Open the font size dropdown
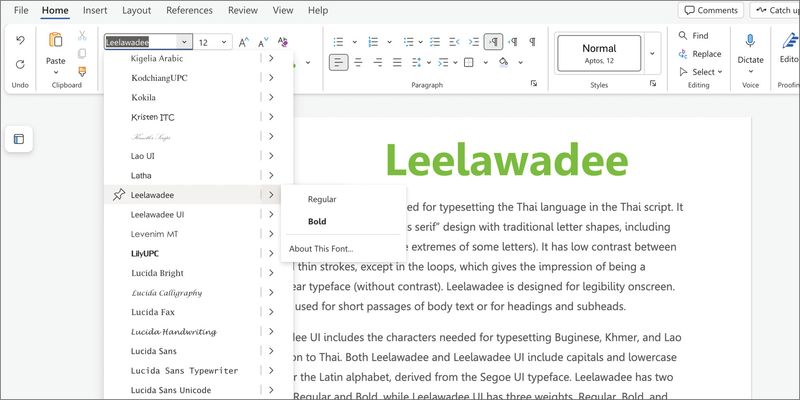The height and width of the screenshot is (400, 800). pos(224,43)
